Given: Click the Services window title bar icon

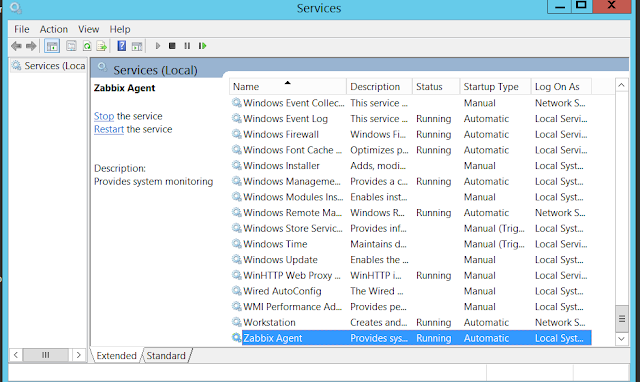Looking at the screenshot, I should (16, 8).
